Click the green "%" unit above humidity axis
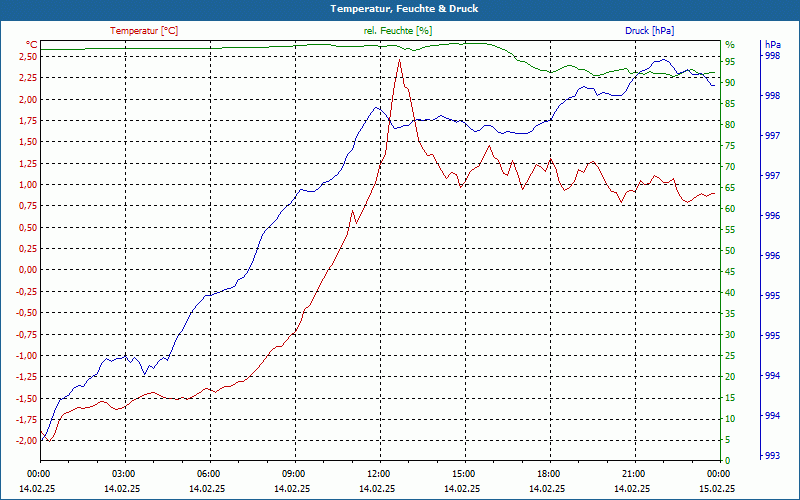Screen dimensions: 800x500 click(x=730, y=45)
